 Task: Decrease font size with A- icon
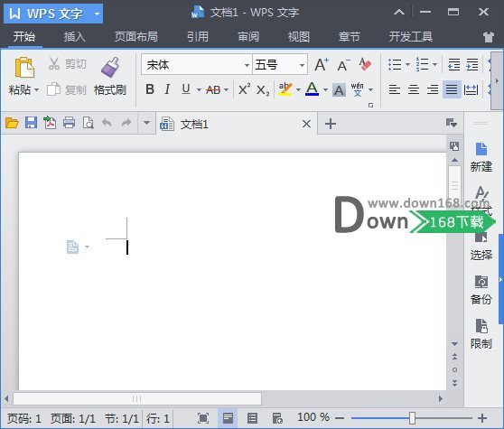[x=343, y=65]
